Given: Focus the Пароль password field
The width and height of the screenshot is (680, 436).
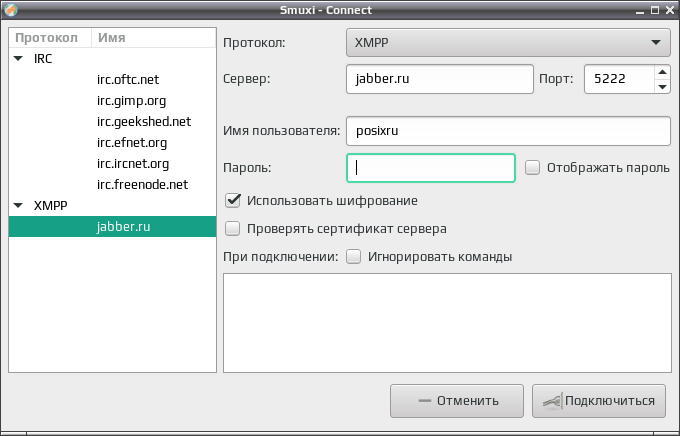Looking at the screenshot, I should pos(431,168).
